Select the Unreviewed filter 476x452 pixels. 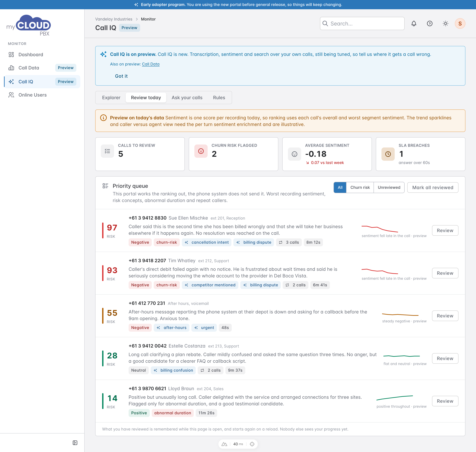tap(389, 187)
